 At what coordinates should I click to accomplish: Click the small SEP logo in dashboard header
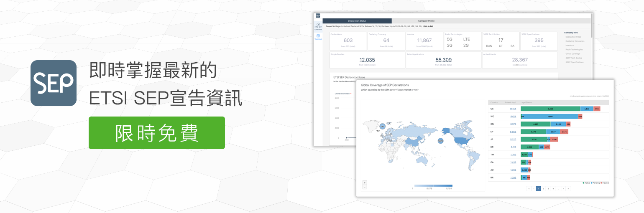point(318,15)
